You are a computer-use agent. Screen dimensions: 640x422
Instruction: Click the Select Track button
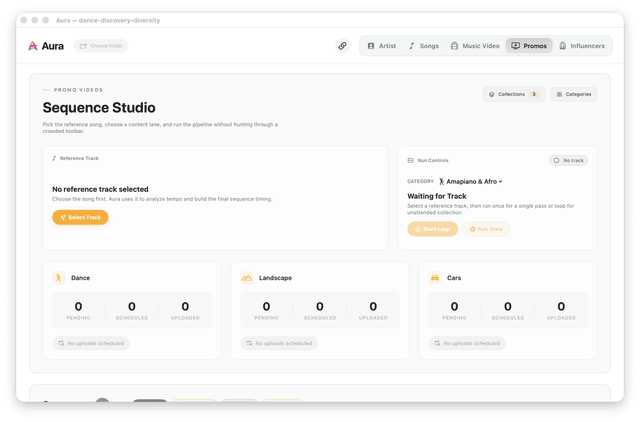point(80,217)
